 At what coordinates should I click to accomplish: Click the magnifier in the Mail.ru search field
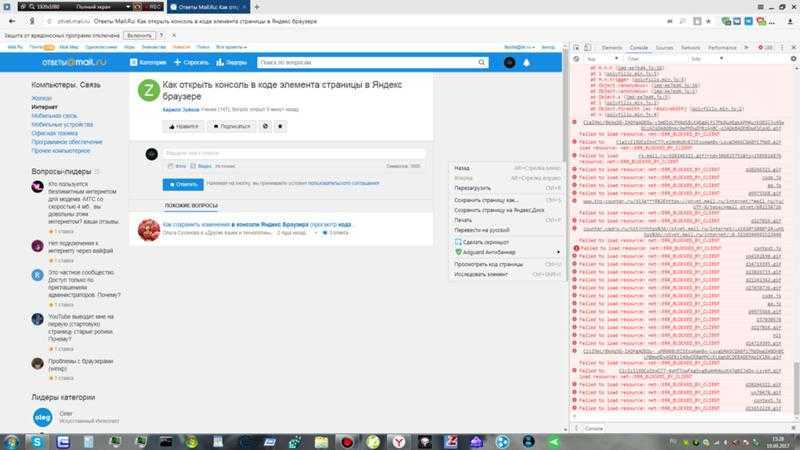pyautogui.click(x=482, y=62)
